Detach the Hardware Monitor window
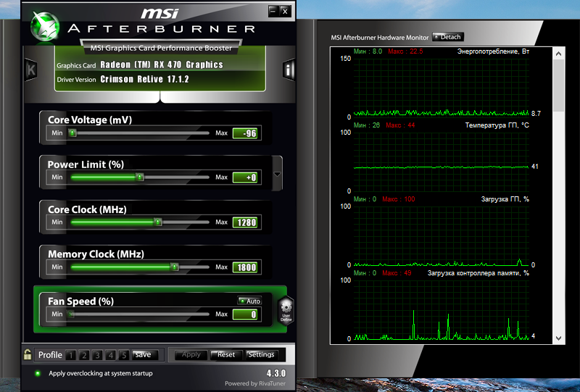Screen dimensions: 580x392 447,37
